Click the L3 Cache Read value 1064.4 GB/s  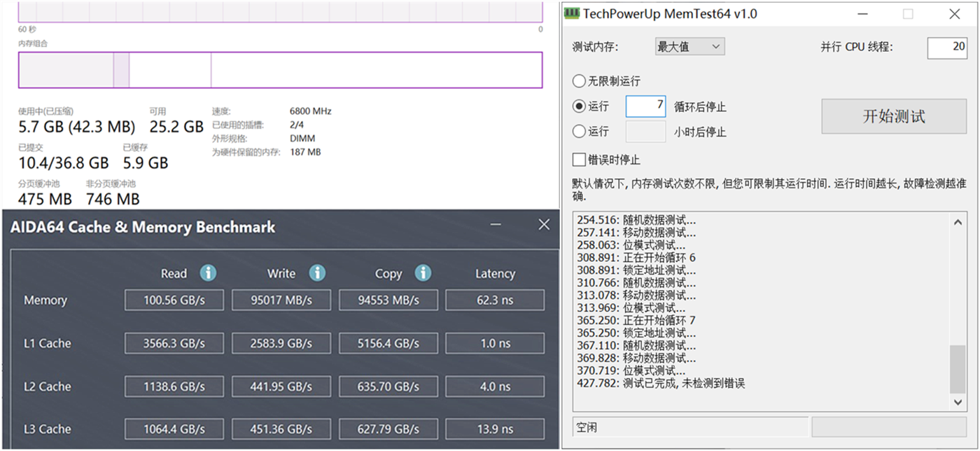pos(174,429)
